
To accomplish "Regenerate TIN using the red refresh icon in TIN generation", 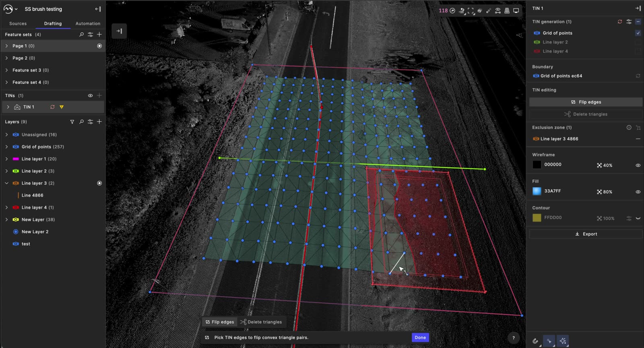I will [x=620, y=22].
